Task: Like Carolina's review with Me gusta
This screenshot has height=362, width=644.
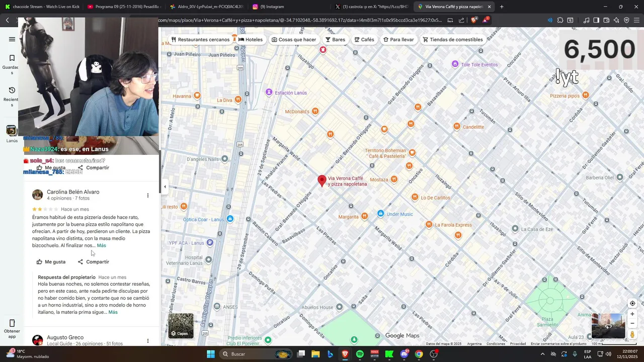Action: 51,262
